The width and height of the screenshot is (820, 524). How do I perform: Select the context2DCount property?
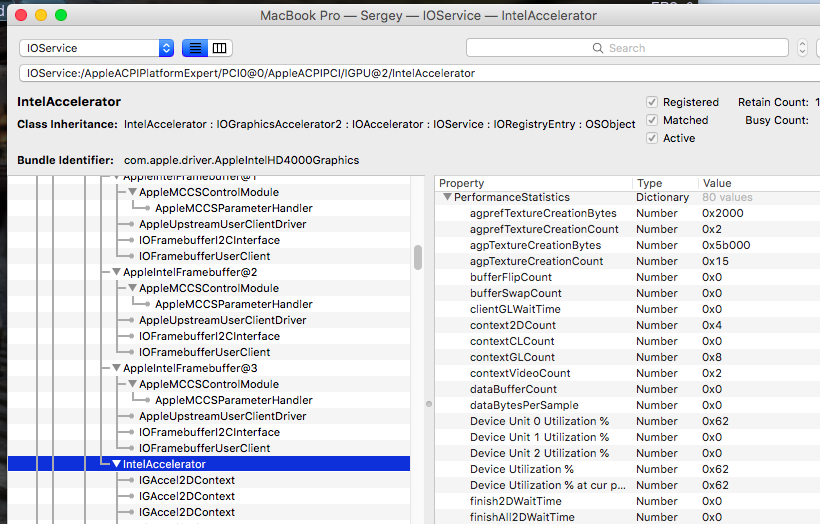[512, 325]
